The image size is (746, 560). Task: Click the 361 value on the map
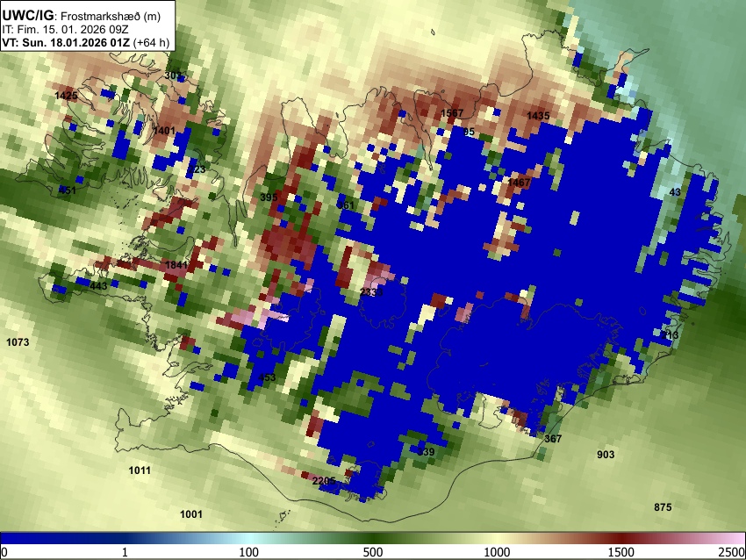tap(346, 205)
